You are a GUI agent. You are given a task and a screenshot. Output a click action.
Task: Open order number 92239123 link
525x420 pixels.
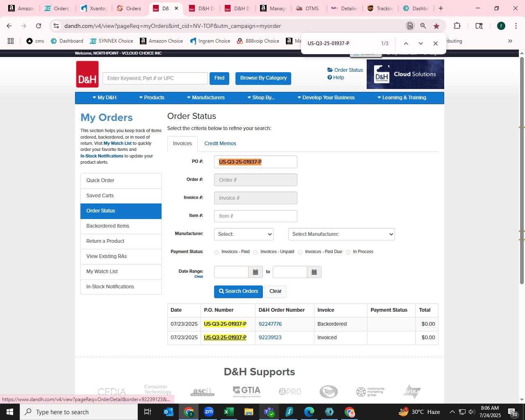point(270,338)
